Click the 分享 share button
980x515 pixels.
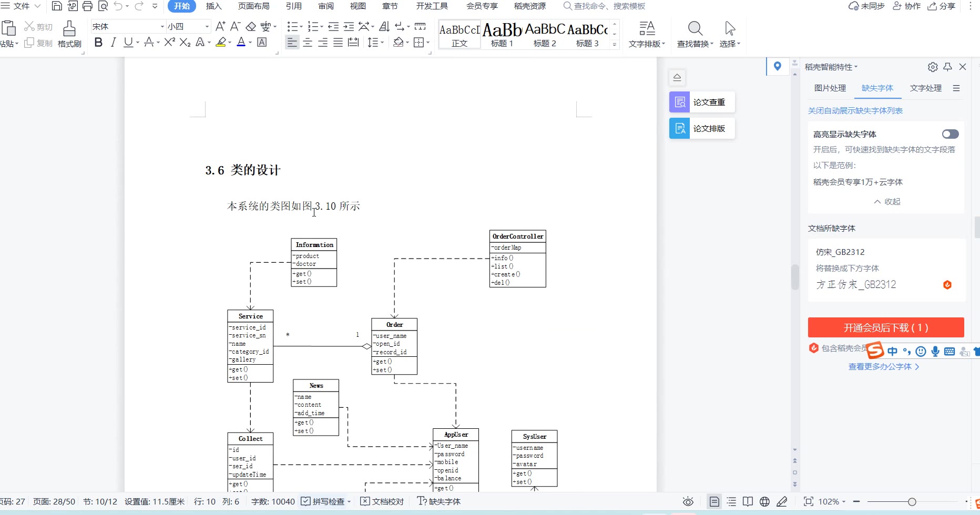pyautogui.click(x=942, y=6)
